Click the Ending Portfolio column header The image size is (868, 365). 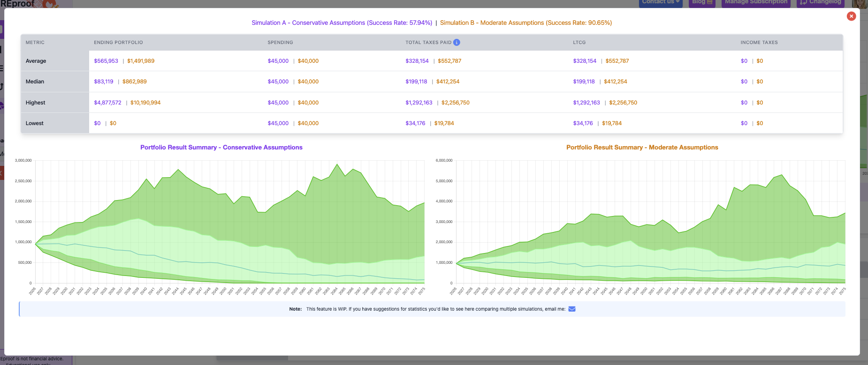point(118,42)
